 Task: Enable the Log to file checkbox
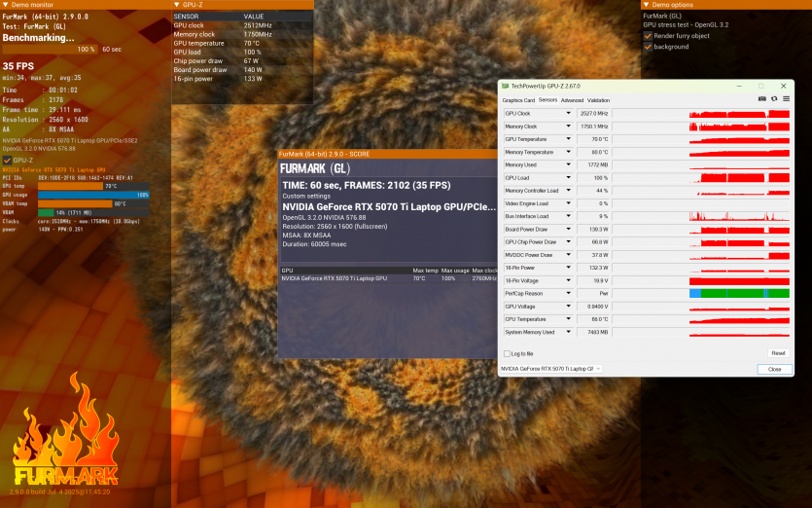click(x=506, y=353)
